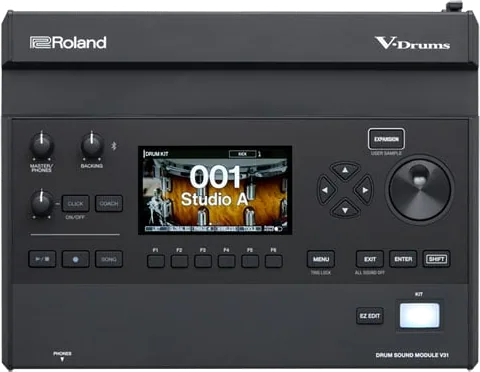The height and width of the screenshot is (372, 480).
Task: Open EZ EDIT
Action: (370, 316)
